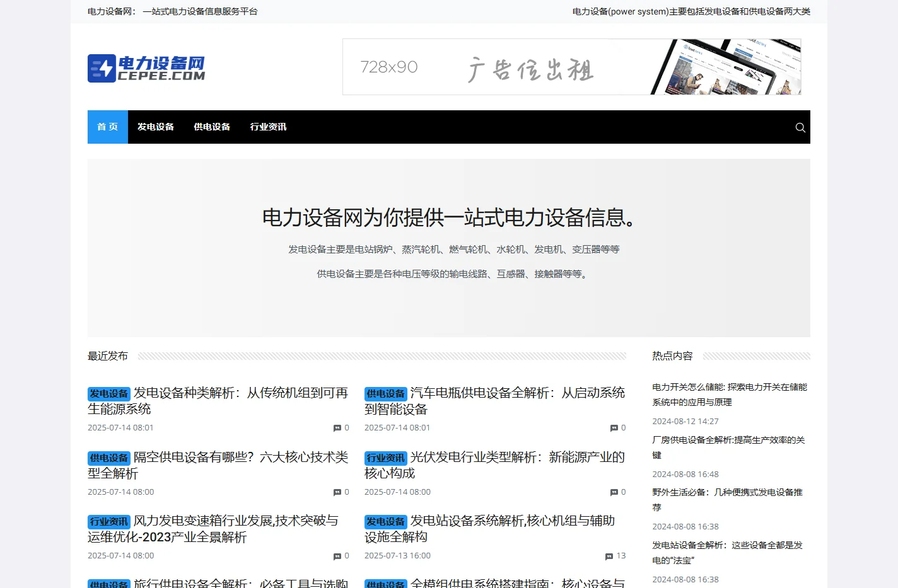
Task: Click headline 电力设备网为你提供一站式电力设备信息。
Action: (x=449, y=218)
